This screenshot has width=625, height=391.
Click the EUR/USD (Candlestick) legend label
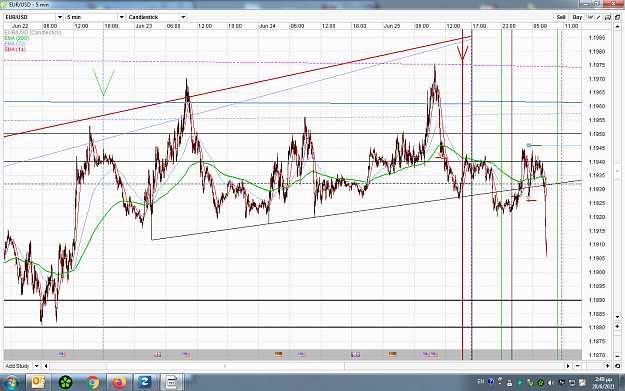coord(33,32)
